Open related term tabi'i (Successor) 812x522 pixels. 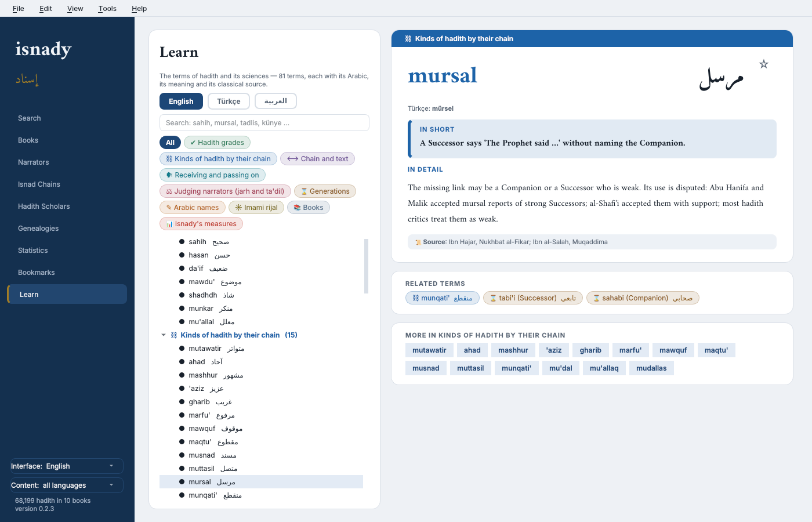(533, 298)
